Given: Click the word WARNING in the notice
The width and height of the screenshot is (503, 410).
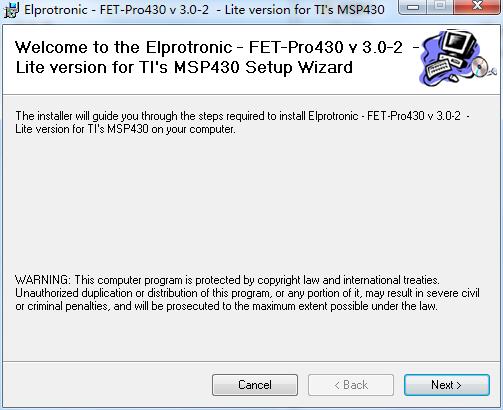Looking at the screenshot, I should 43,280.
